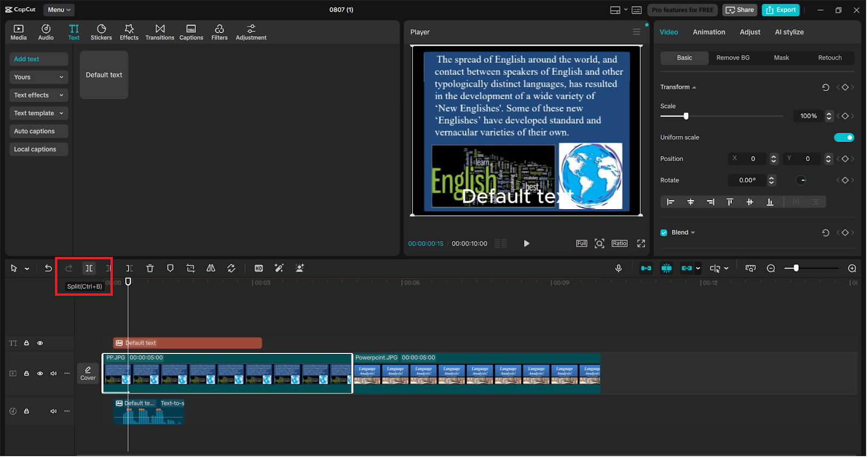Adjust the timeline zoom slider handle
The height and width of the screenshot is (458, 868).
pos(796,268)
